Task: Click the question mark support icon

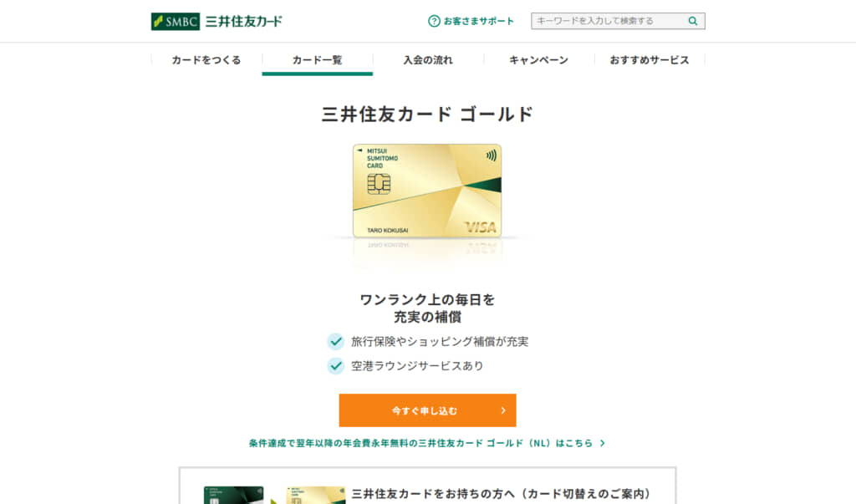Action: (x=434, y=21)
